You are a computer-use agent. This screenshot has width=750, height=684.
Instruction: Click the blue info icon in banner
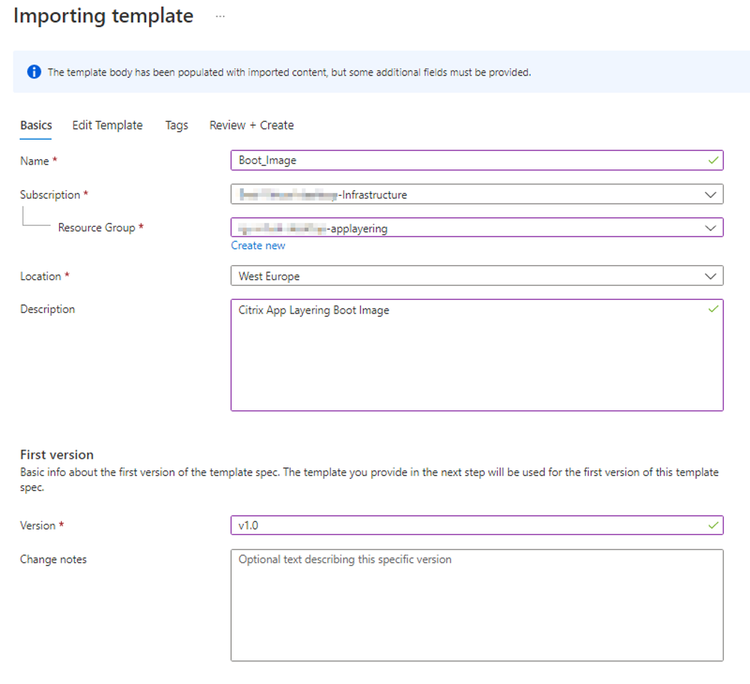coord(34,72)
